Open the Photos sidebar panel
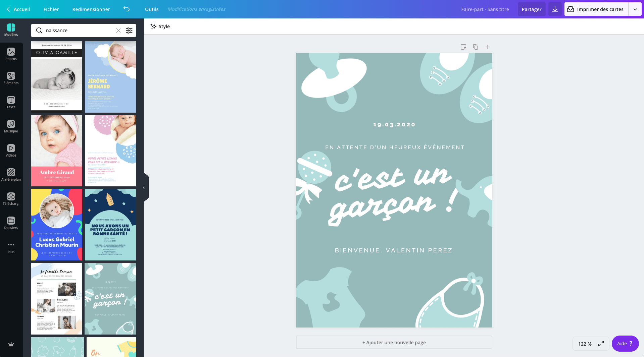Image resolution: width=644 pixels, height=357 pixels. pyautogui.click(x=11, y=54)
